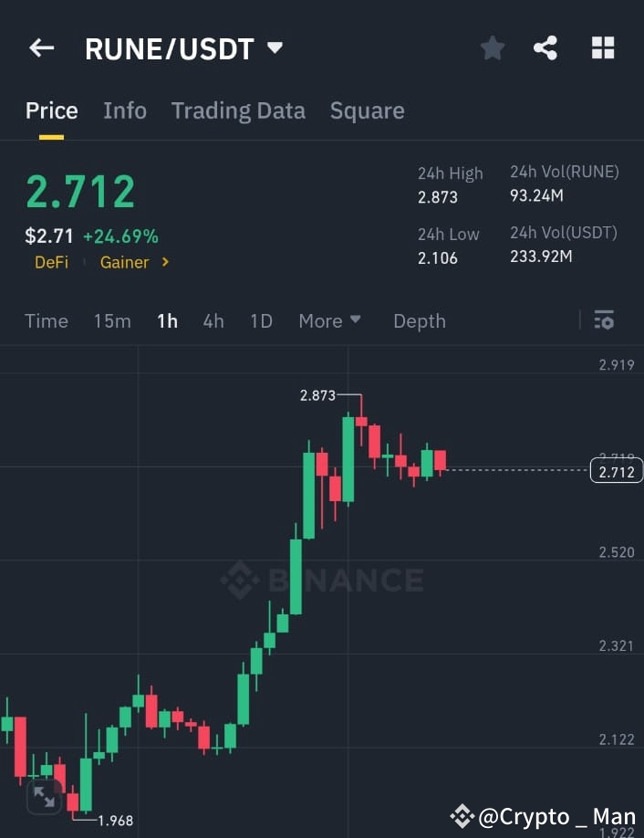Tap the DeFi label link
The height and width of the screenshot is (838, 644).
pyautogui.click(x=52, y=262)
